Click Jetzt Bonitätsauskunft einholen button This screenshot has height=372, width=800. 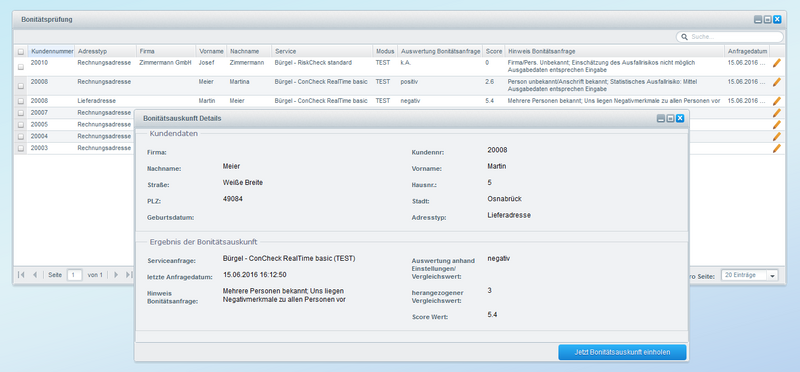point(622,352)
